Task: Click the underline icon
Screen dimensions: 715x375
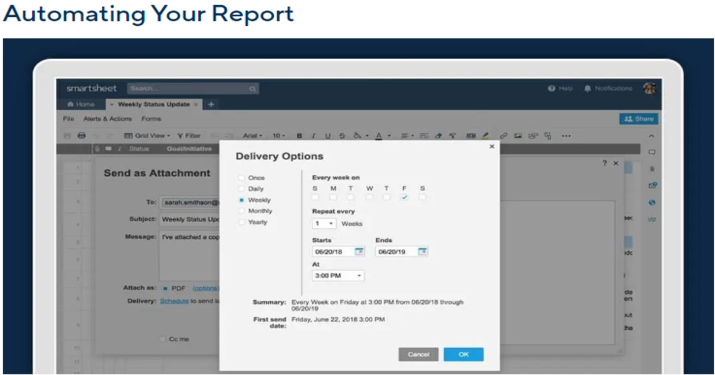Action: 327,135
